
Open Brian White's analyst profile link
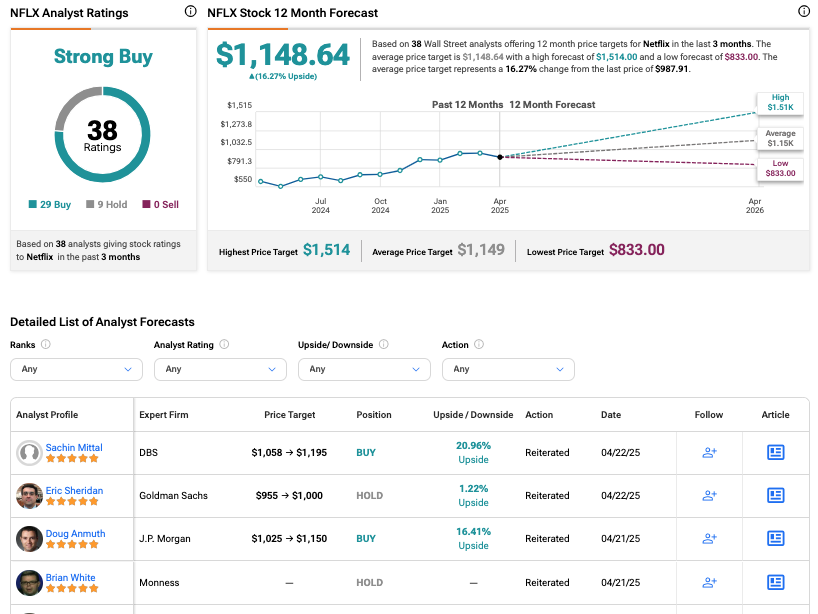[x=70, y=577]
